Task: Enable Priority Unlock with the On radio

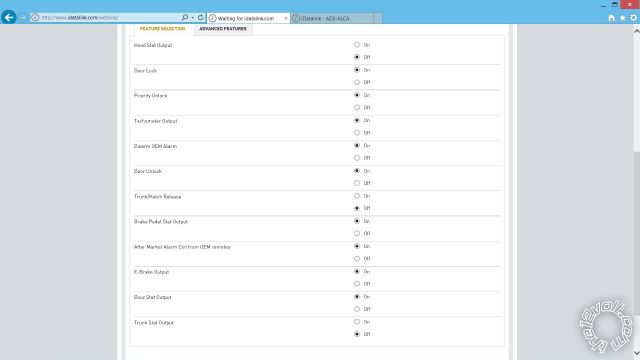Action: [x=357, y=95]
